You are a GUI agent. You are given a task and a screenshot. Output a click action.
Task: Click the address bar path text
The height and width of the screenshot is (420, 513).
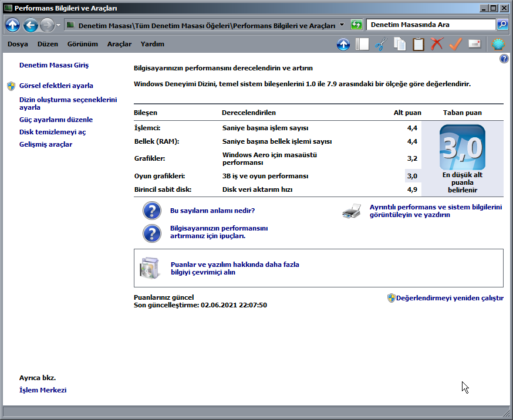pos(207,25)
